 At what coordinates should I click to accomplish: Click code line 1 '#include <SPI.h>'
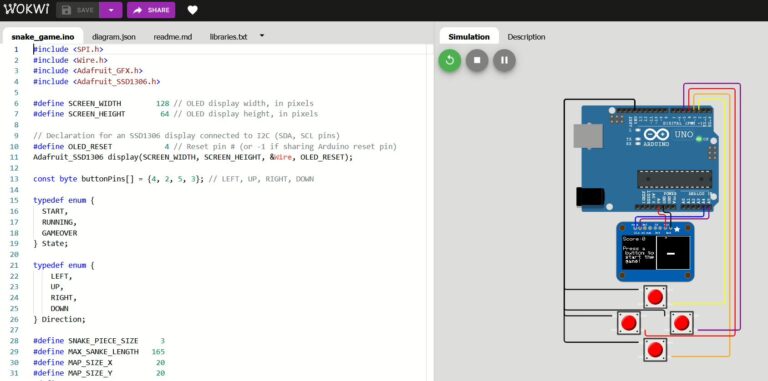(69, 49)
